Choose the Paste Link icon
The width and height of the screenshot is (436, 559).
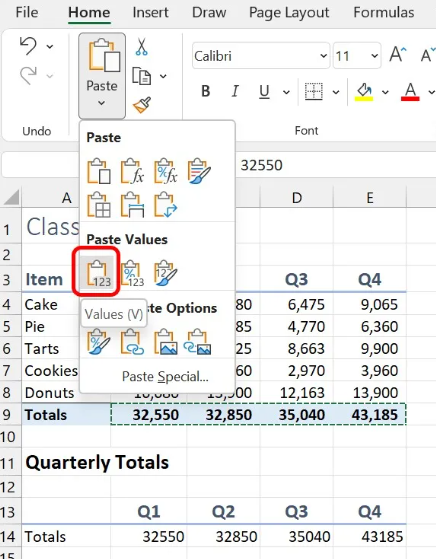(132, 342)
